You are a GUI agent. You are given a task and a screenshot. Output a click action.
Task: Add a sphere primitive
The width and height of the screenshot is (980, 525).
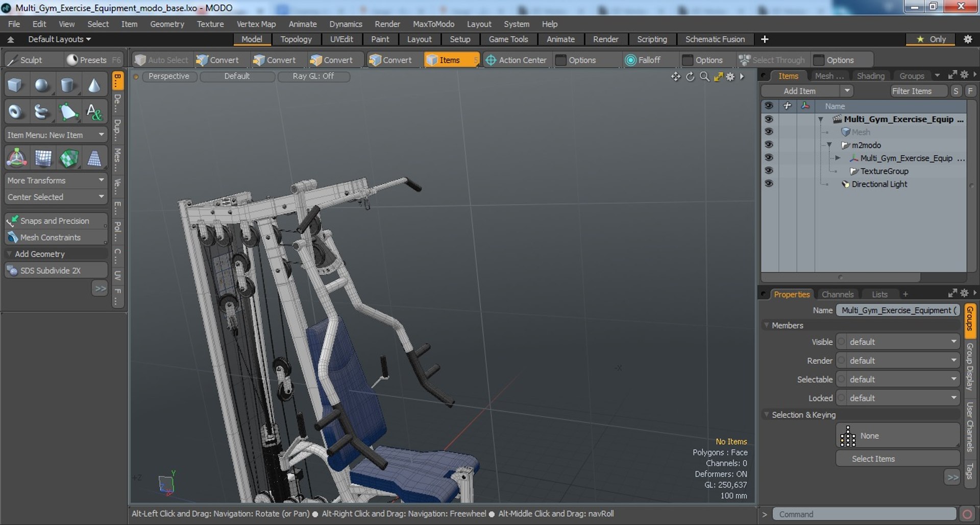click(x=42, y=85)
